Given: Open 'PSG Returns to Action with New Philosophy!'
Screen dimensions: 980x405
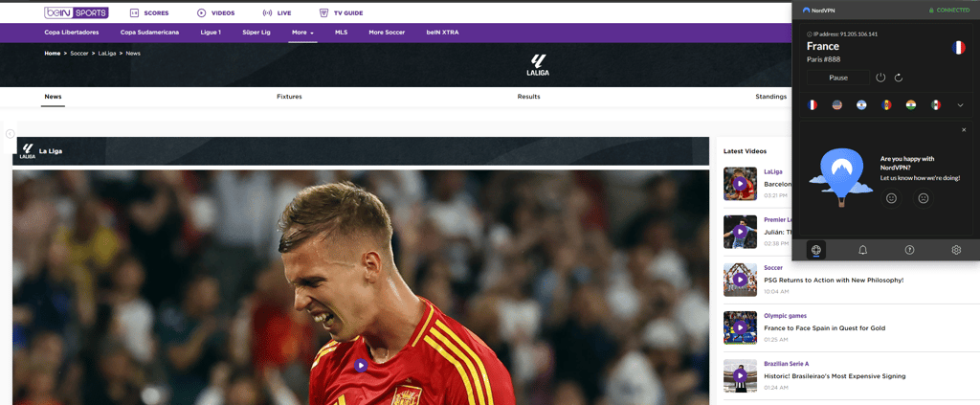Looking at the screenshot, I should coord(834,280).
